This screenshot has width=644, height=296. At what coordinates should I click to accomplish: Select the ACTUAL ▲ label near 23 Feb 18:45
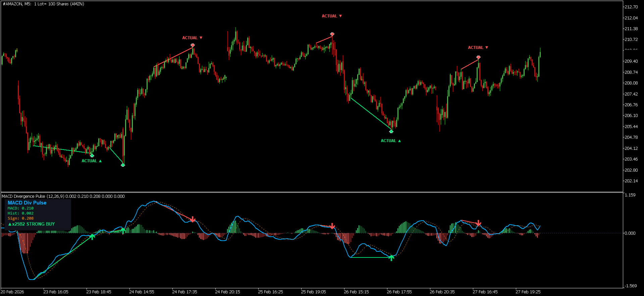(x=92, y=161)
